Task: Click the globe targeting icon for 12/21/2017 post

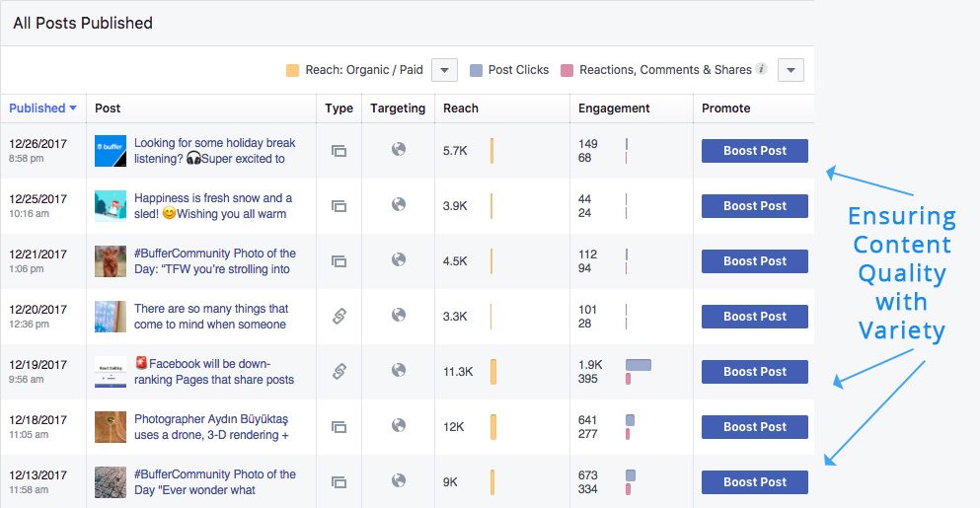Action: click(399, 260)
